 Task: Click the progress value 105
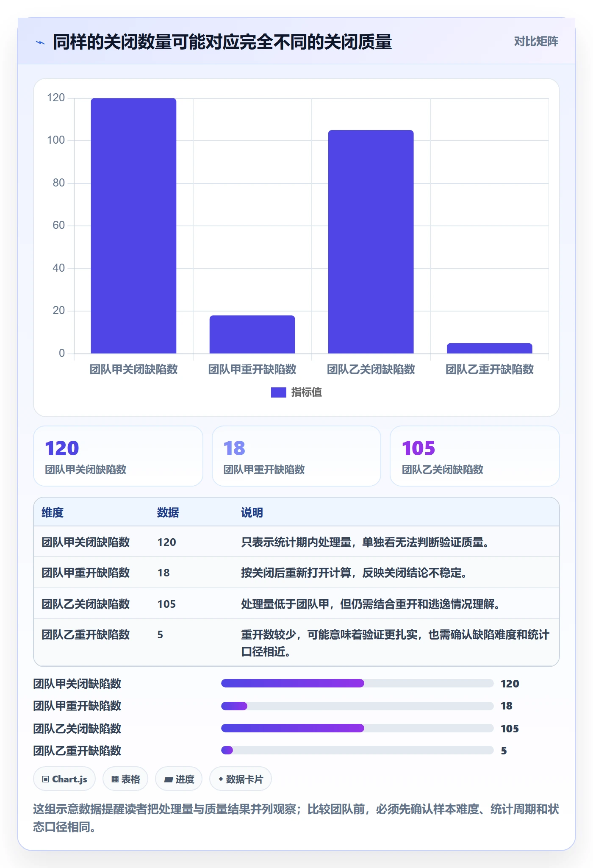[510, 729]
